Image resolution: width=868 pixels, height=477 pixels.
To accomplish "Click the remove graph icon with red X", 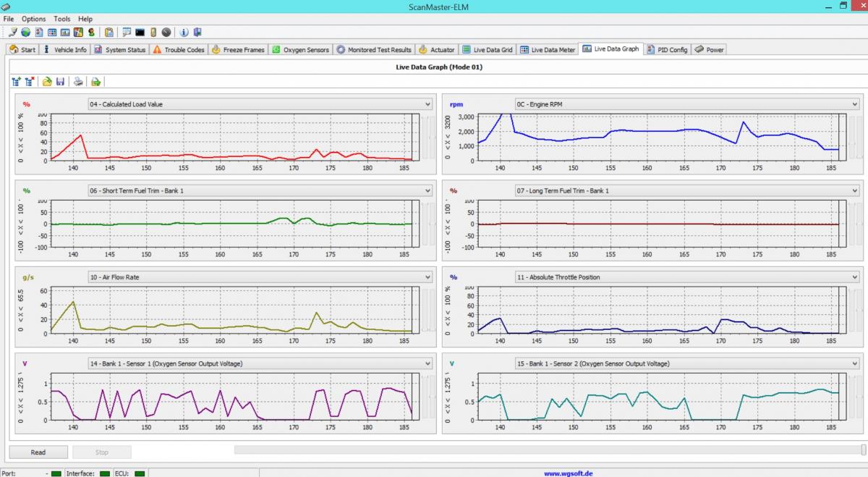I will coord(30,82).
